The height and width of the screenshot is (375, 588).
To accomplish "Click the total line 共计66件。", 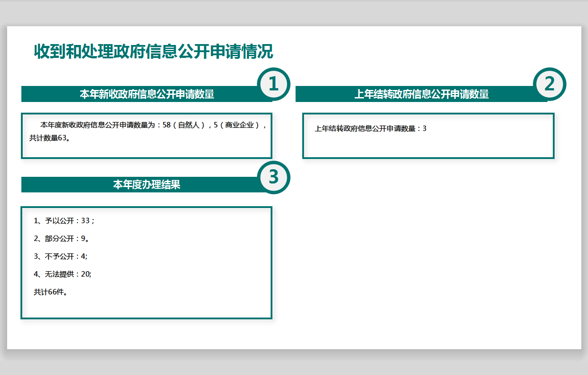I will pyautogui.click(x=51, y=292).
